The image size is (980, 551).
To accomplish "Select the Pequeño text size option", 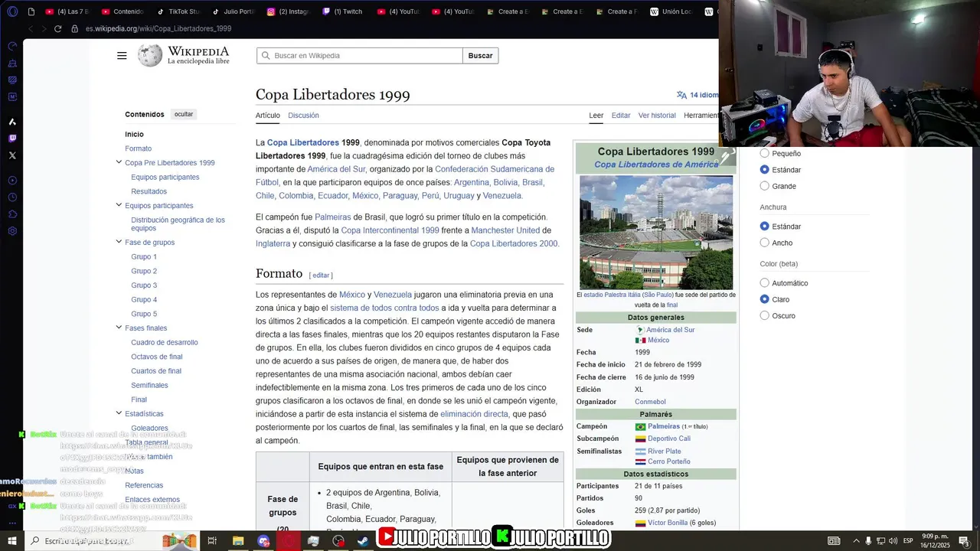I will coord(764,153).
